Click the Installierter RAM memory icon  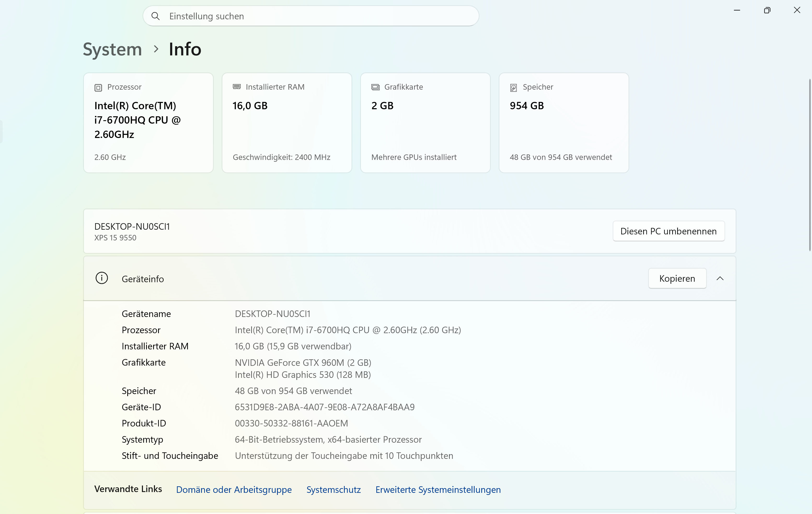coord(237,87)
